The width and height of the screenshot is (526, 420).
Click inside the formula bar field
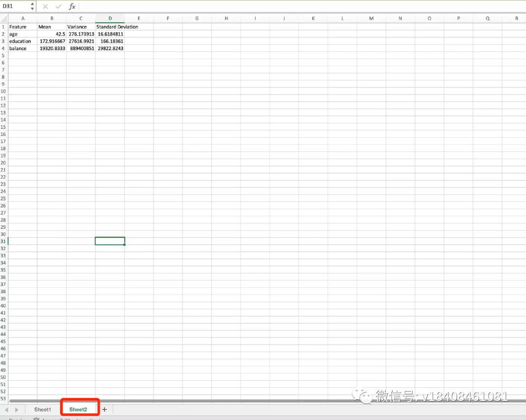tap(292, 6)
